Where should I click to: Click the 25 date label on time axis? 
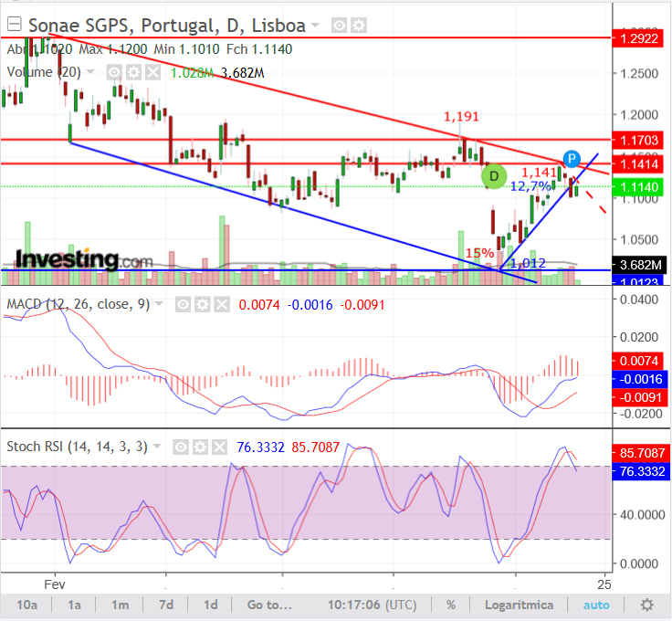coord(604,584)
